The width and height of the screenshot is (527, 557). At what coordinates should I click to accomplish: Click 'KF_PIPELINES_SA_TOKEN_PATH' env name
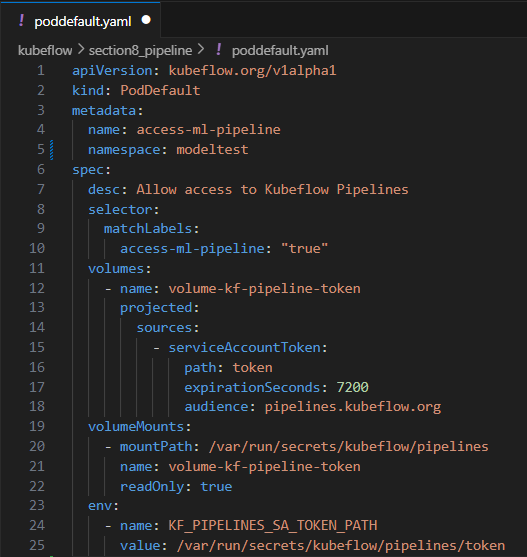273,526
